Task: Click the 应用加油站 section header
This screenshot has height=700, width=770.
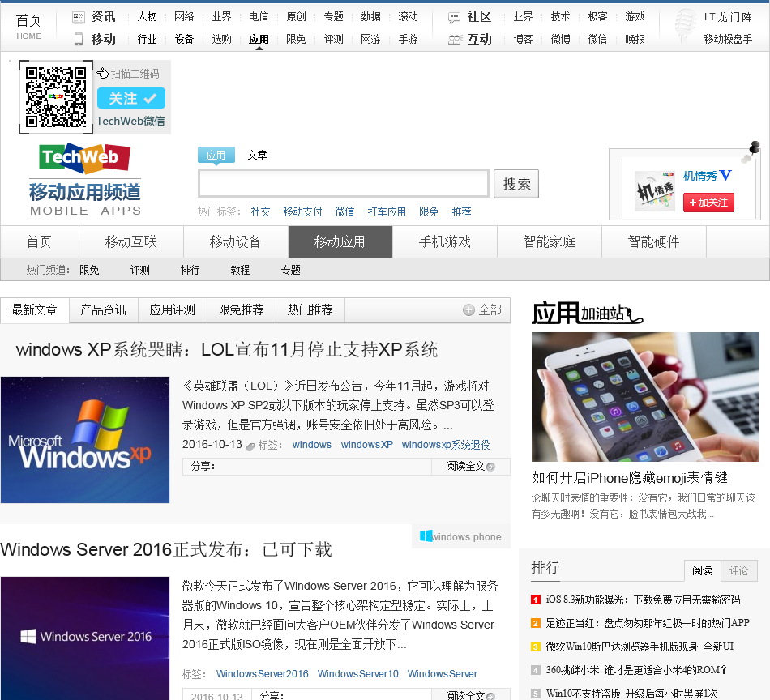Action: point(587,314)
